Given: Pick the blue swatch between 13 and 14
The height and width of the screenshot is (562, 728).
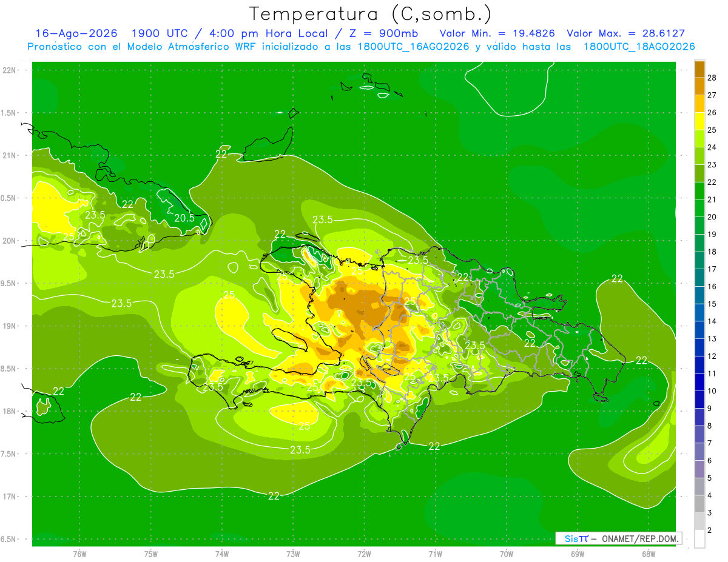Looking at the screenshot, I should coord(699,330).
